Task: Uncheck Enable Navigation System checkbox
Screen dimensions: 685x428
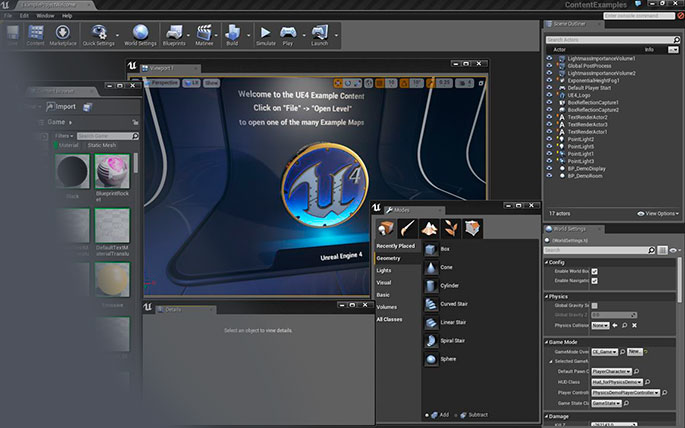Action: coord(595,281)
